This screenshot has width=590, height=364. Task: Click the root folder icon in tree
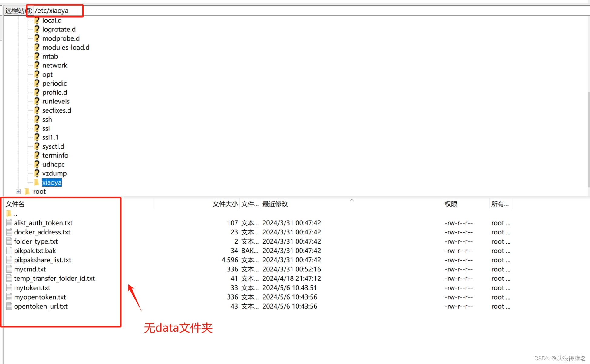[x=27, y=192]
